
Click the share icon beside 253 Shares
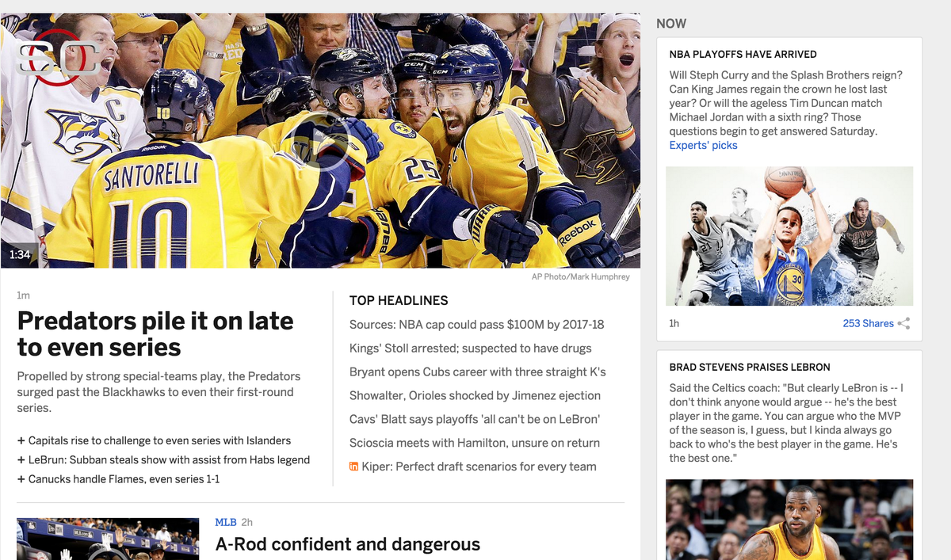(x=903, y=323)
